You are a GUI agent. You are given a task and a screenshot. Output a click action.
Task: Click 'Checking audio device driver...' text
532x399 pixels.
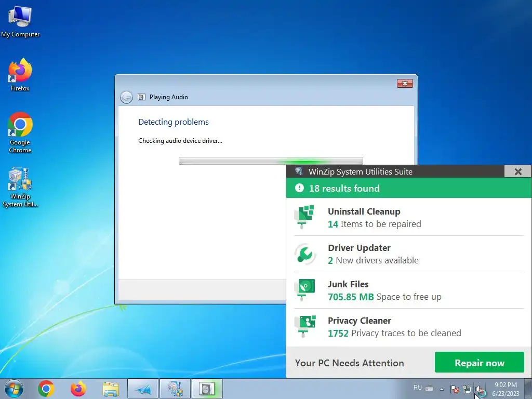tap(180, 140)
